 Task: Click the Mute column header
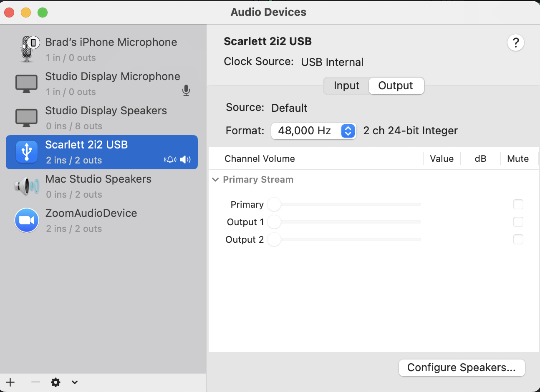tap(518, 159)
